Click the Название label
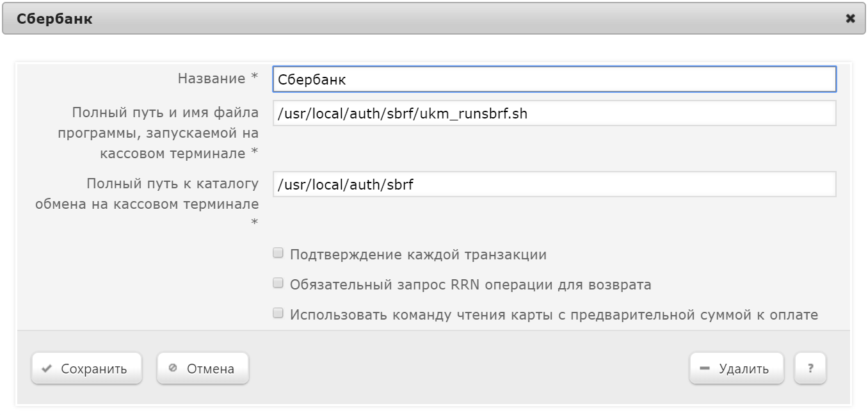Screen dimensions: 868x415 (218, 79)
